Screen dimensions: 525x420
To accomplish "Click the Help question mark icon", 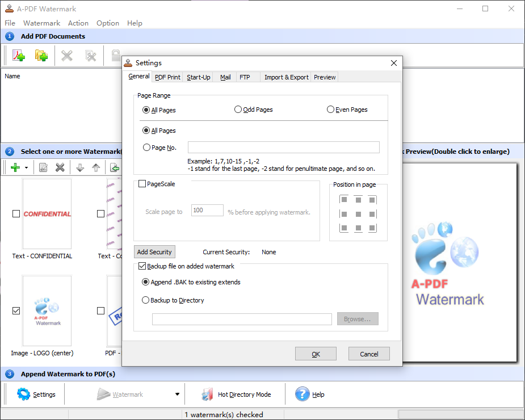I will point(303,394).
